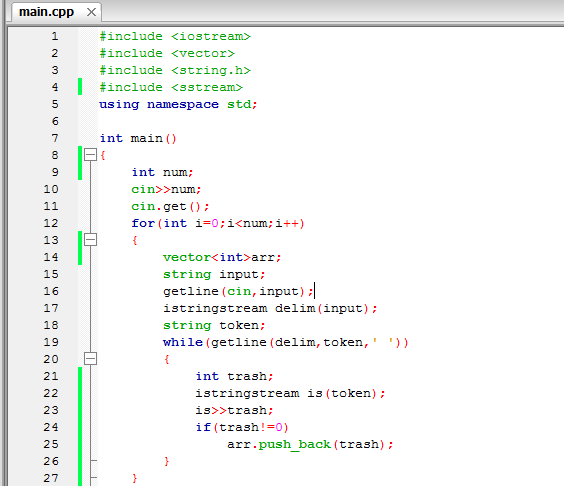Viewport: 564px width, 486px height.
Task: Click line number 22 in the gutter
Action: 51,393
